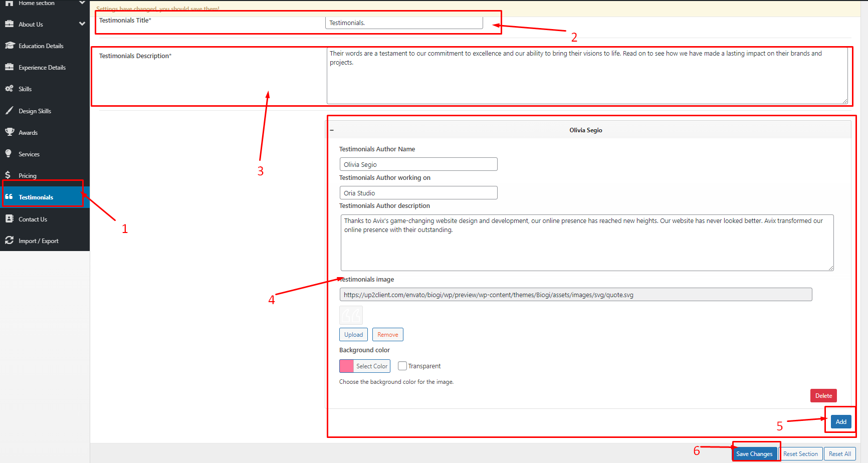Collapse the Olivia Segio testimonial panel

coord(332,130)
